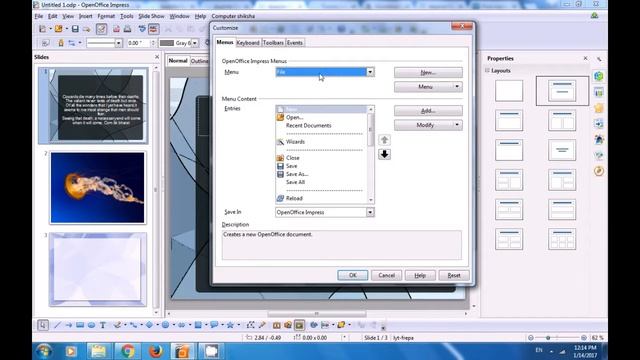This screenshot has height=360, width=640.
Task: Click the Document as E-mail icon
Action: 87,29
